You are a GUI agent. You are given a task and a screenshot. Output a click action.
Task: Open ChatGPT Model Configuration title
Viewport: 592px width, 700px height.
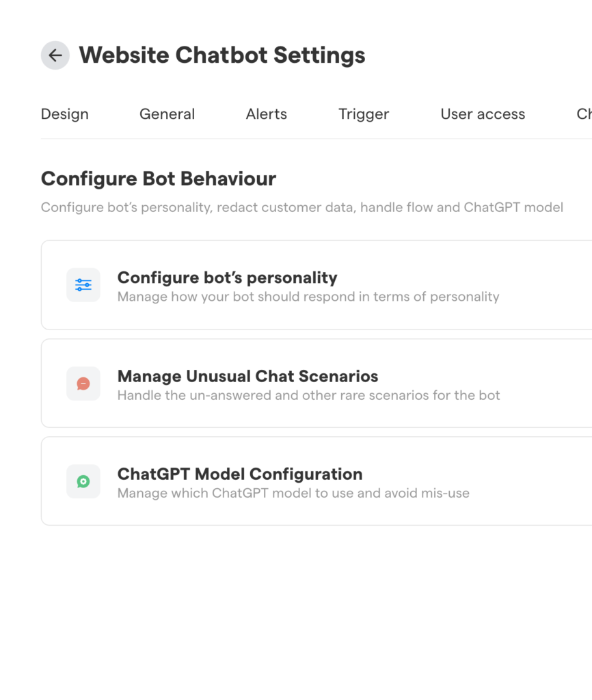[x=240, y=474]
